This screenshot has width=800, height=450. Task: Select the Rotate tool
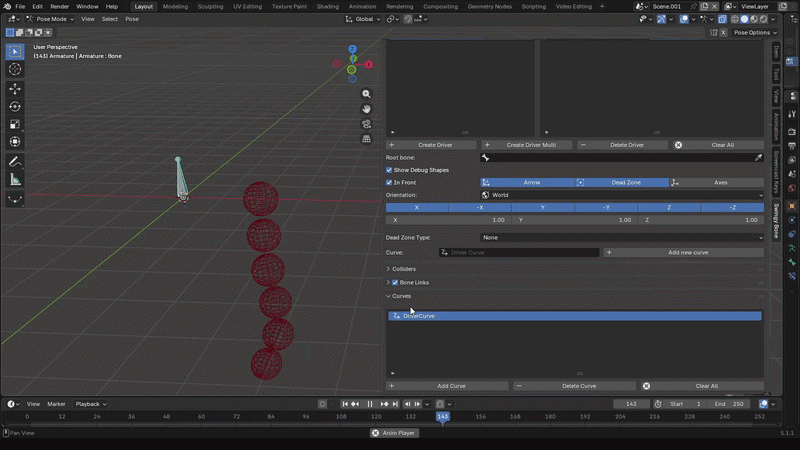15,107
